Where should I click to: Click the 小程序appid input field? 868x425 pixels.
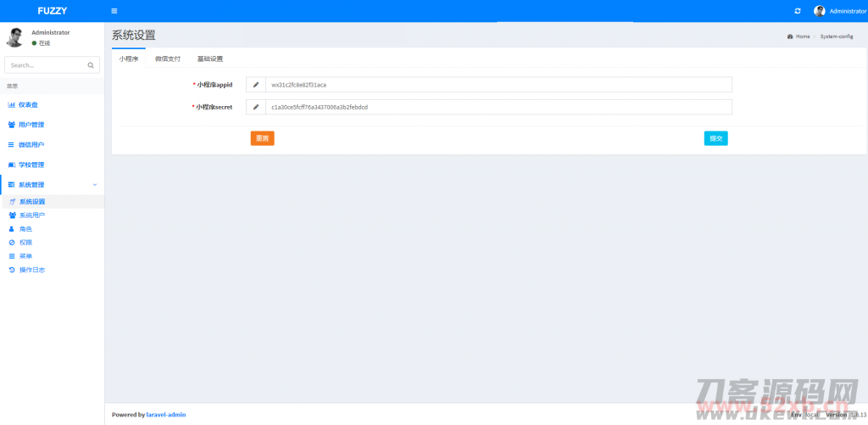coord(498,85)
